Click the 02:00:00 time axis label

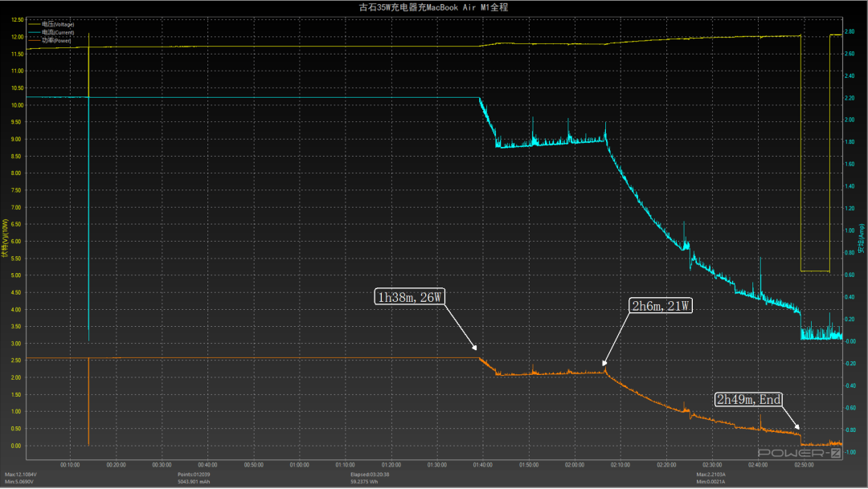pos(575,465)
